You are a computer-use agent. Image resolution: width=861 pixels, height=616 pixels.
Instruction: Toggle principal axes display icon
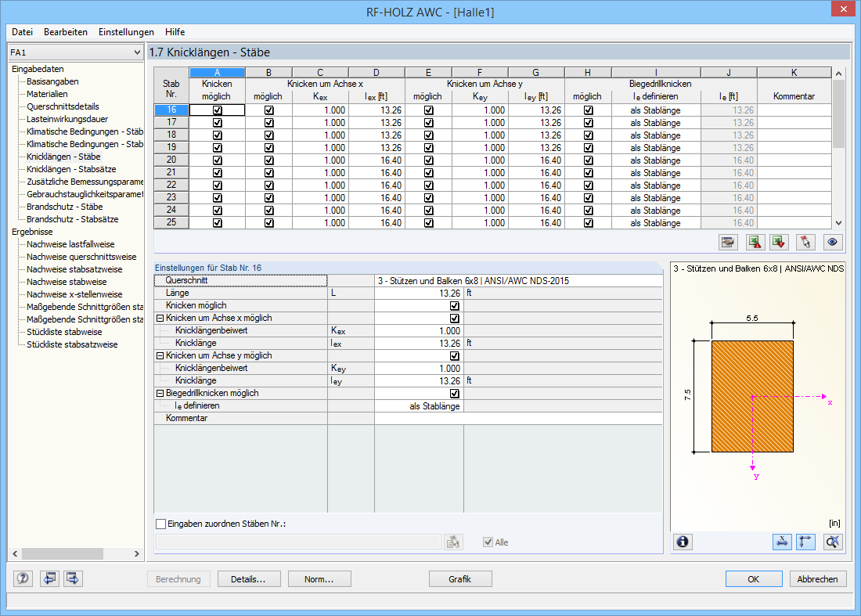(805, 542)
